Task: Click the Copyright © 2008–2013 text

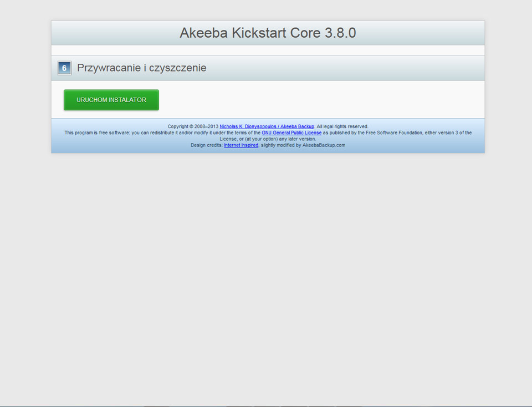Action: (x=193, y=126)
